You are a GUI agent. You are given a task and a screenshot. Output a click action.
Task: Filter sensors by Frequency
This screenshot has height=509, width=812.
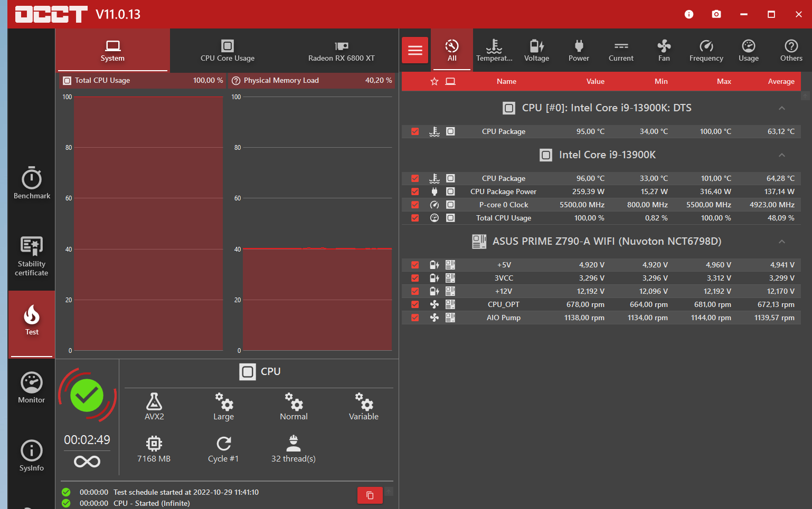706,50
